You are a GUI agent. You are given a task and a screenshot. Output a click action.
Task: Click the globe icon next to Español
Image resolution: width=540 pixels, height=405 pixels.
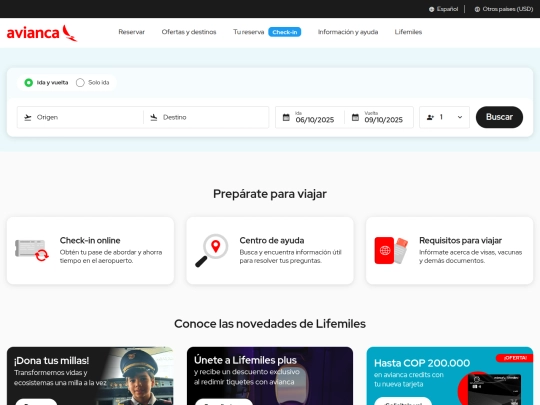[431, 9]
